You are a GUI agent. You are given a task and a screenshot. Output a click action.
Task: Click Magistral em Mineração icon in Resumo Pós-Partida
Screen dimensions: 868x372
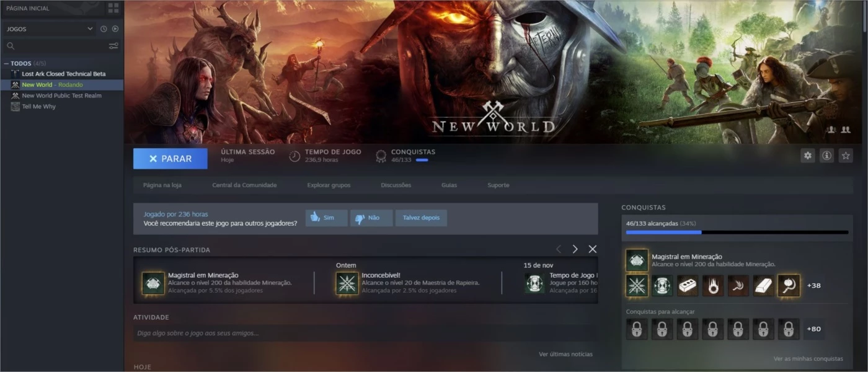click(153, 283)
